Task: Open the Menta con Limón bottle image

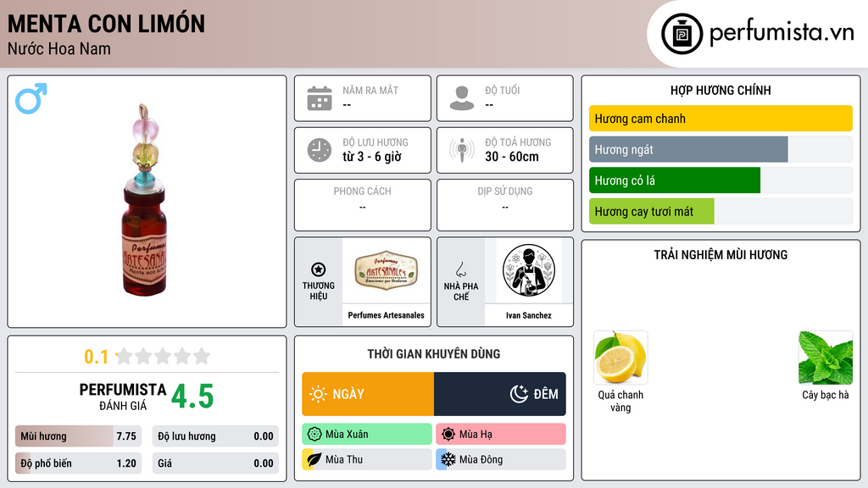Action: tap(145, 200)
